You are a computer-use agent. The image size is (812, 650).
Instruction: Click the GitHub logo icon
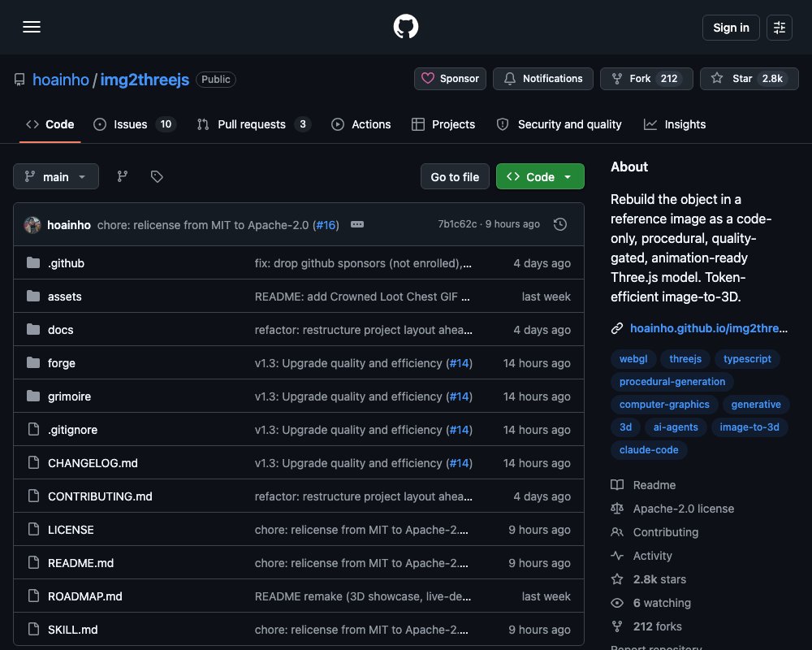point(405,27)
